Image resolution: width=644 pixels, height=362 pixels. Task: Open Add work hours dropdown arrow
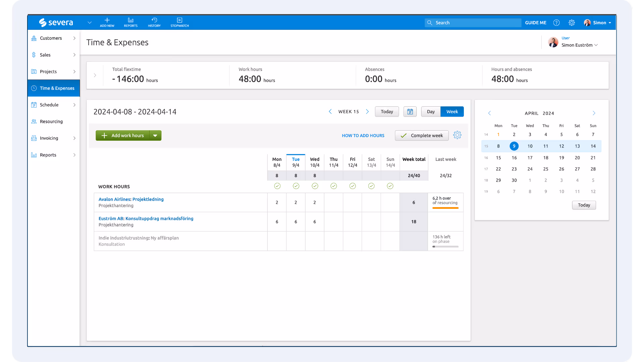point(155,135)
